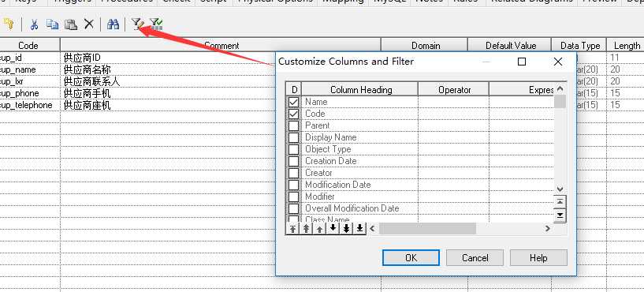Click the D column header in dialog
The height and width of the screenshot is (292, 644).
pyautogui.click(x=294, y=90)
